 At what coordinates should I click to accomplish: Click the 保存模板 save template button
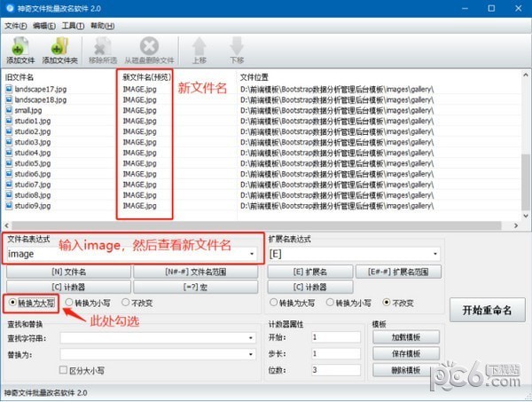coord(406,353)
